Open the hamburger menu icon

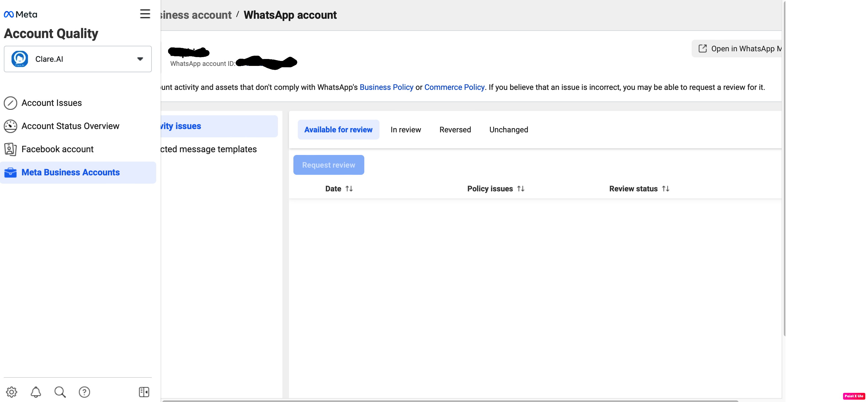pyautogui.click(x=145, y=14)
